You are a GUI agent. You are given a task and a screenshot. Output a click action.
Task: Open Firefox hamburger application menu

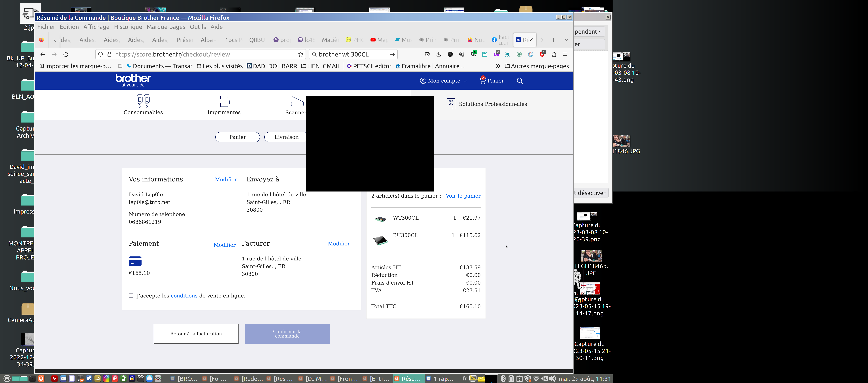pyautogui.click(x=565, y=54)
